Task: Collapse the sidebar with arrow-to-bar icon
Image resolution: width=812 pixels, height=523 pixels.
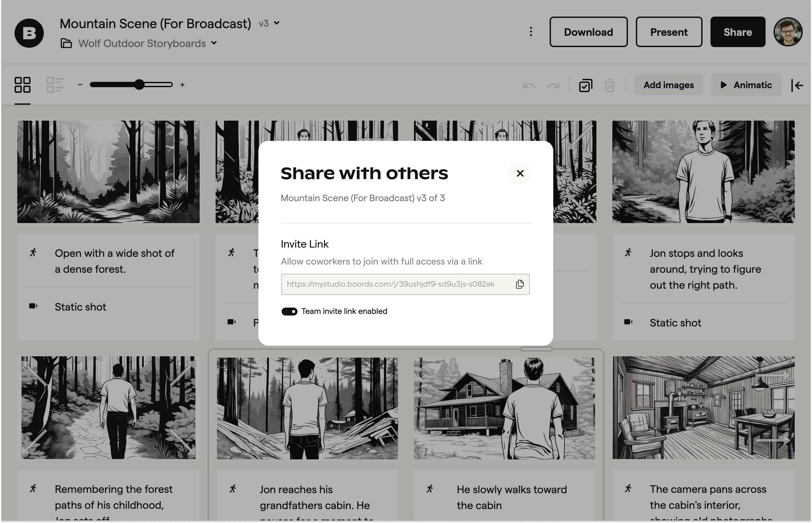Action: [x=797, y=85]
